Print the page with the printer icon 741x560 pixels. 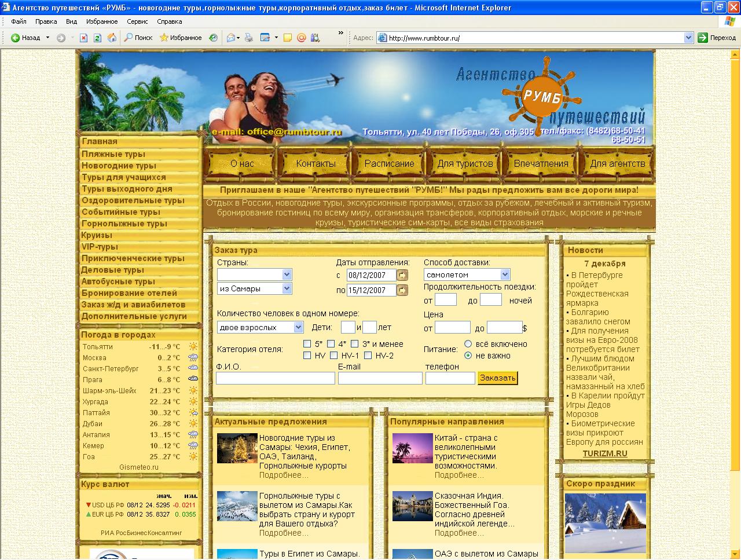pos(249,38)
